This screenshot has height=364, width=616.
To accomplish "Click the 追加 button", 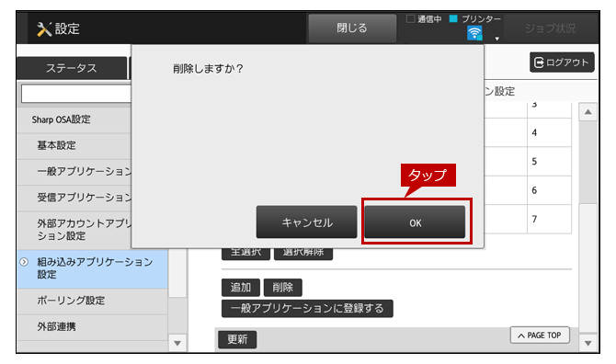I will tap(241, 288).
